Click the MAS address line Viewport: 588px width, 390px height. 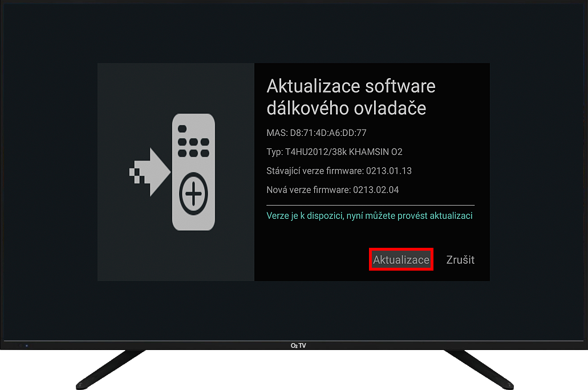tap(317, 132)
